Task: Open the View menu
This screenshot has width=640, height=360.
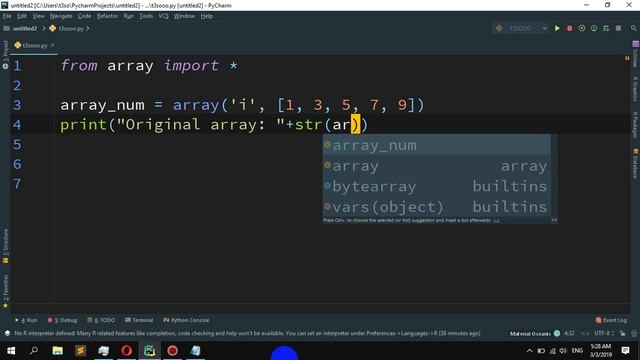Action: [38, 16]
